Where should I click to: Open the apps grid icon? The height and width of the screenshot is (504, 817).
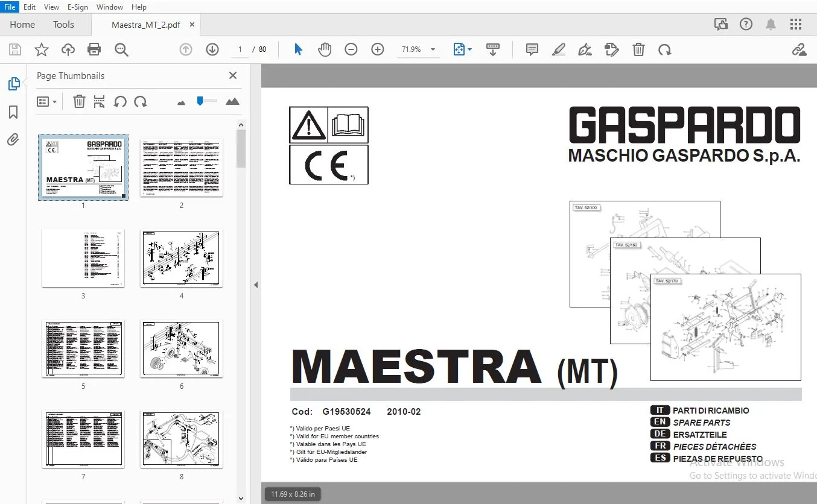tap(796, 25)
